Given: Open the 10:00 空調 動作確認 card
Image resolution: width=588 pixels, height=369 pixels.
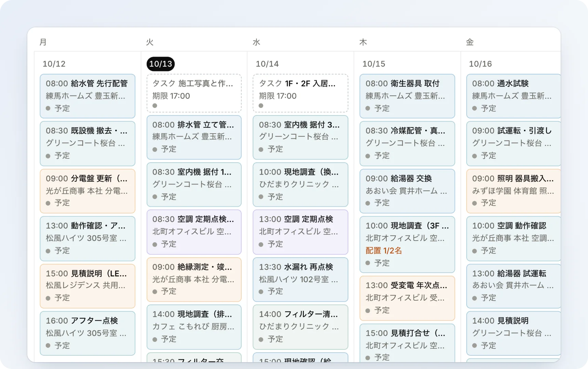Looking at the screenshot, I should [513, 238].
